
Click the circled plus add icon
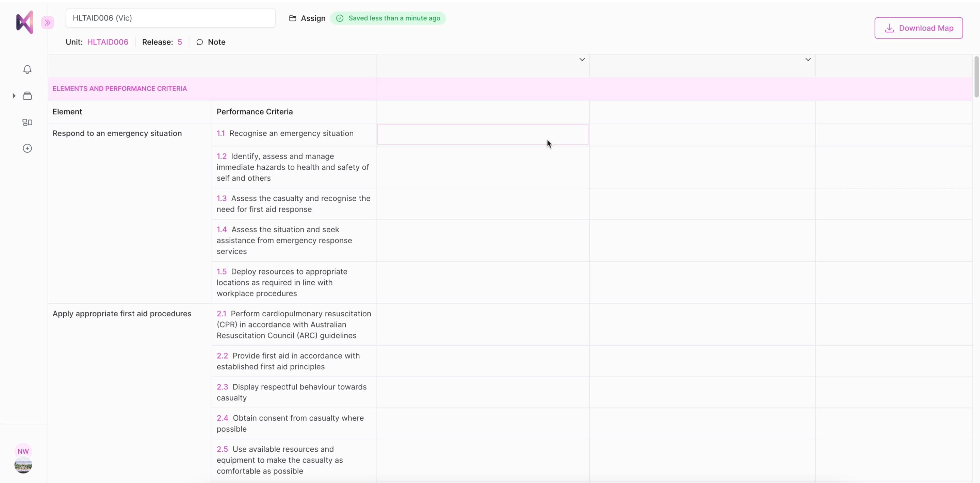pyautogui.click(x=27, y=148)
